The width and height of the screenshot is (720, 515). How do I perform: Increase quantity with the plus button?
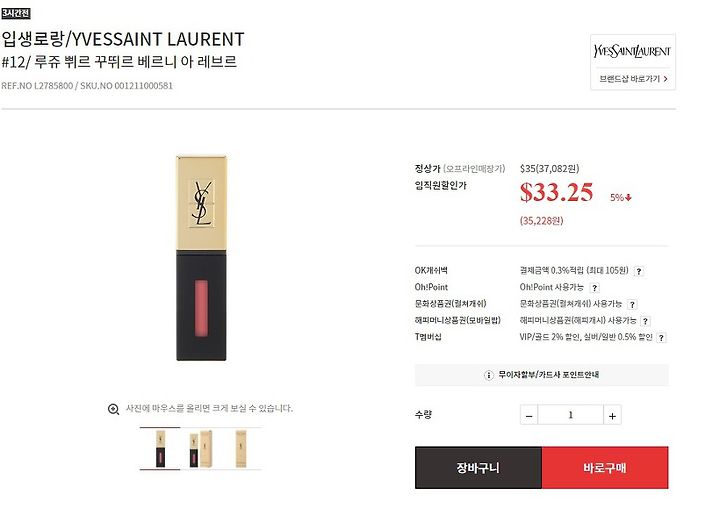tap(612, 415)
